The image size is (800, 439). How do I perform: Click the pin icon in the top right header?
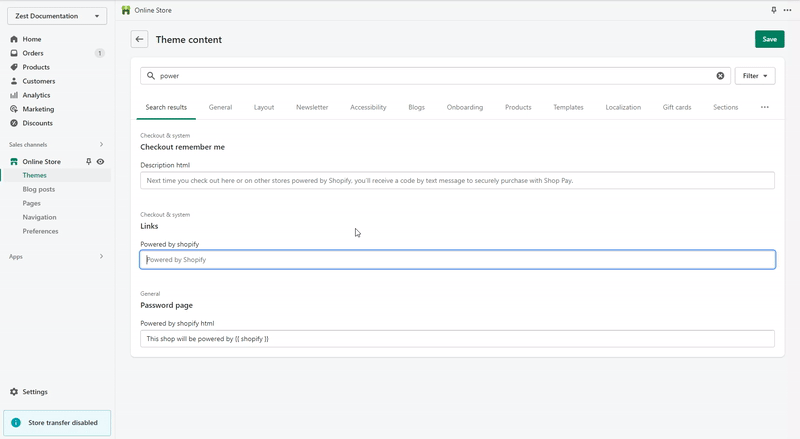[773, 10]
